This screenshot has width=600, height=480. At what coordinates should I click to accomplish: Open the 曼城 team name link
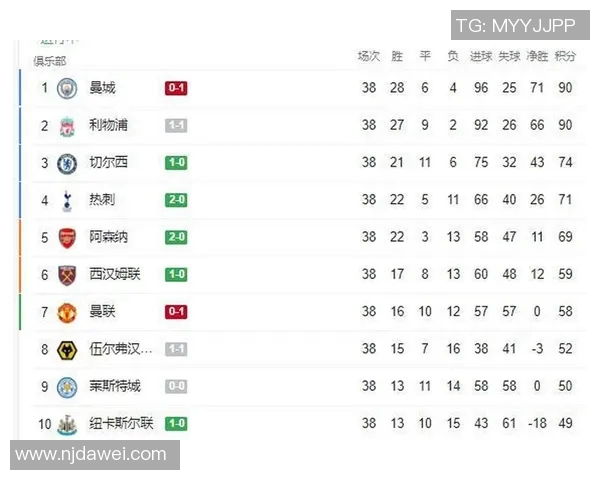(x=102, y=88)
